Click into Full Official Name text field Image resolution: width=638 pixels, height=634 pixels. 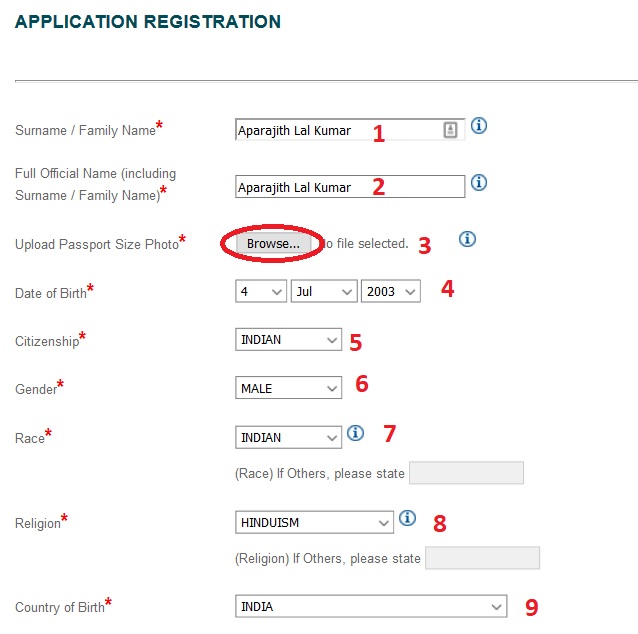[350, 187]
